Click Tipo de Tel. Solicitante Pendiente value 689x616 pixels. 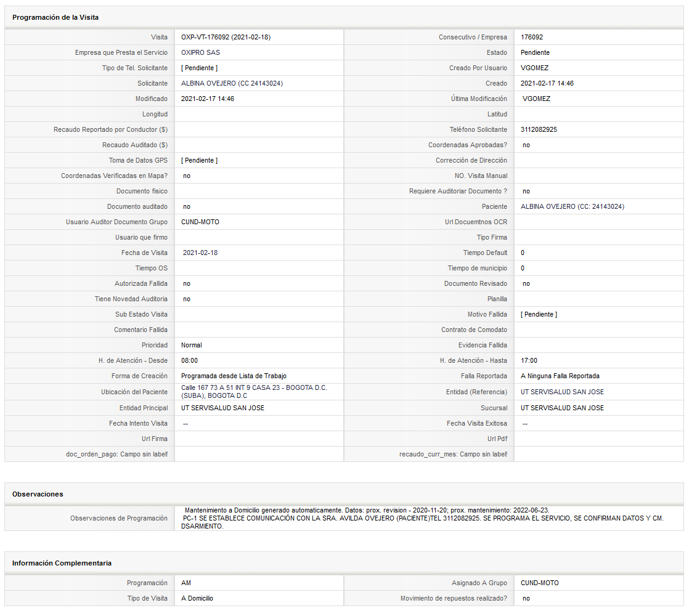(199, 68)
